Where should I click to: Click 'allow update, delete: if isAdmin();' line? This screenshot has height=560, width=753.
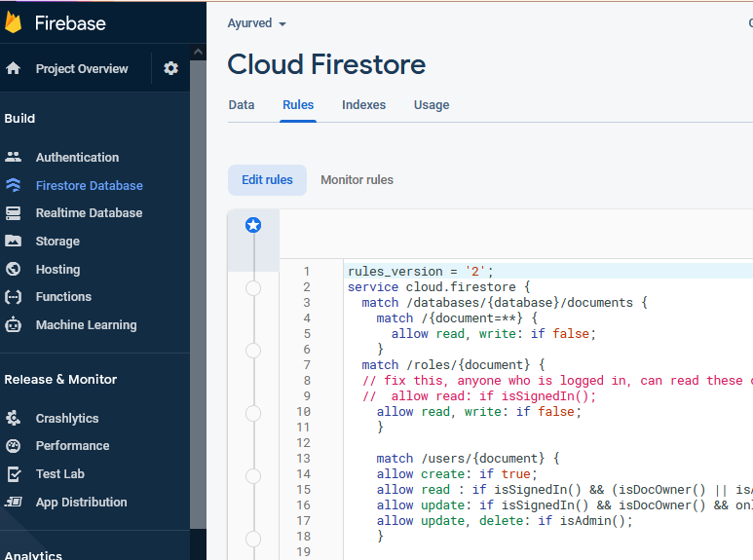pos(505,521)
